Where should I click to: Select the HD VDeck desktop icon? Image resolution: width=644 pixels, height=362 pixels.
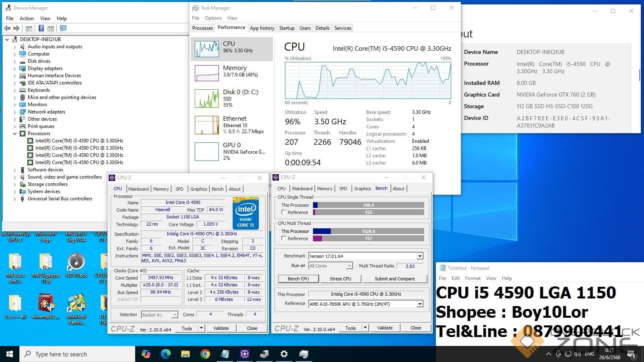point(76,265)
